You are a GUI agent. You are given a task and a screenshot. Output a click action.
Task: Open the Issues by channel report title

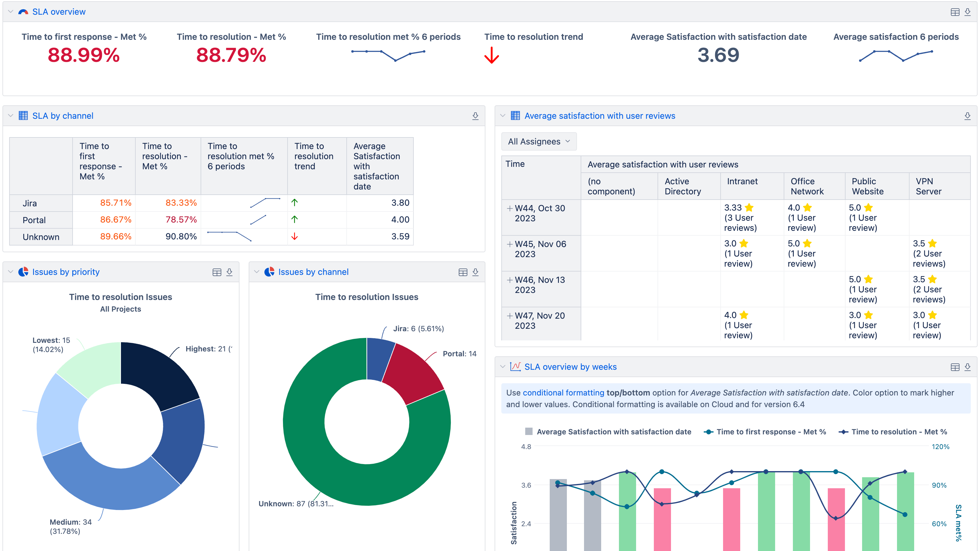point(314,272)
